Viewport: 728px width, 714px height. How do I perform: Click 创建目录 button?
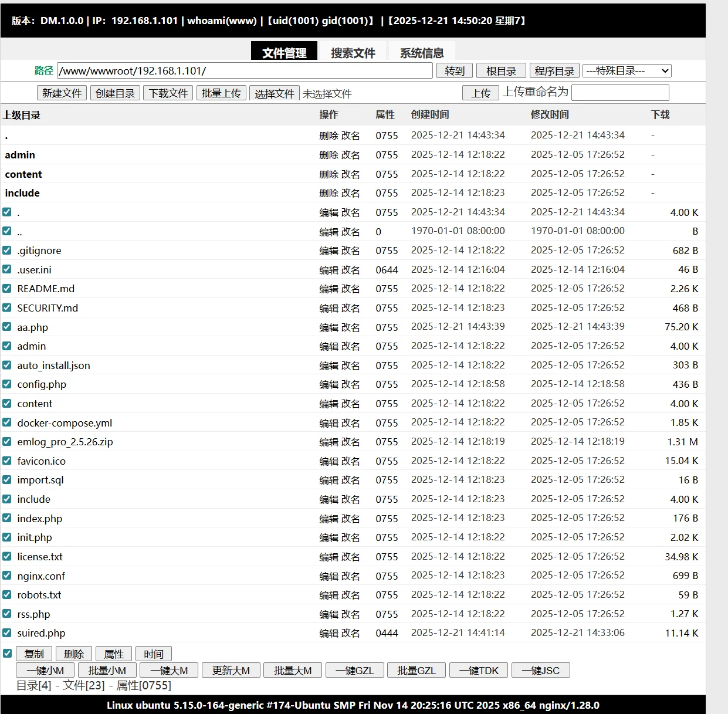coord(115,93)
